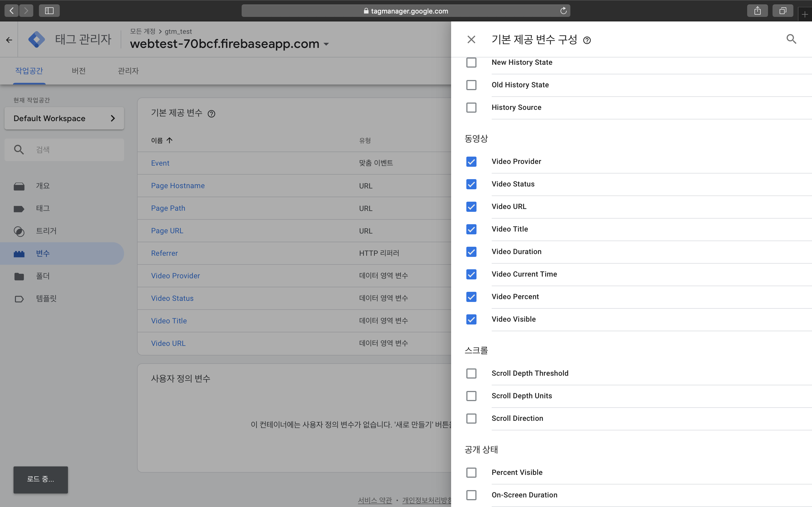The width and height of the screenshot is (812, 507).
Task: Reload the page in browser address bar
Action: click(x=563, y=11)
